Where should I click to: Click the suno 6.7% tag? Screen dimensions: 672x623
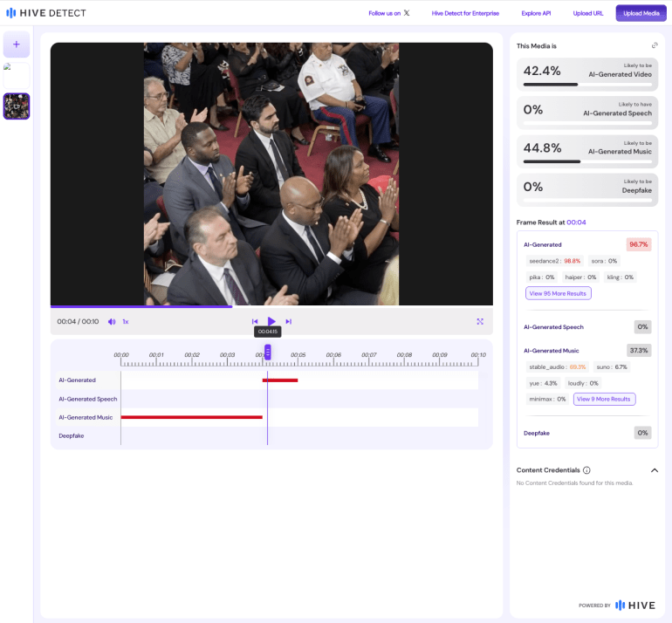pyautogui.click(x=612, y=366)
